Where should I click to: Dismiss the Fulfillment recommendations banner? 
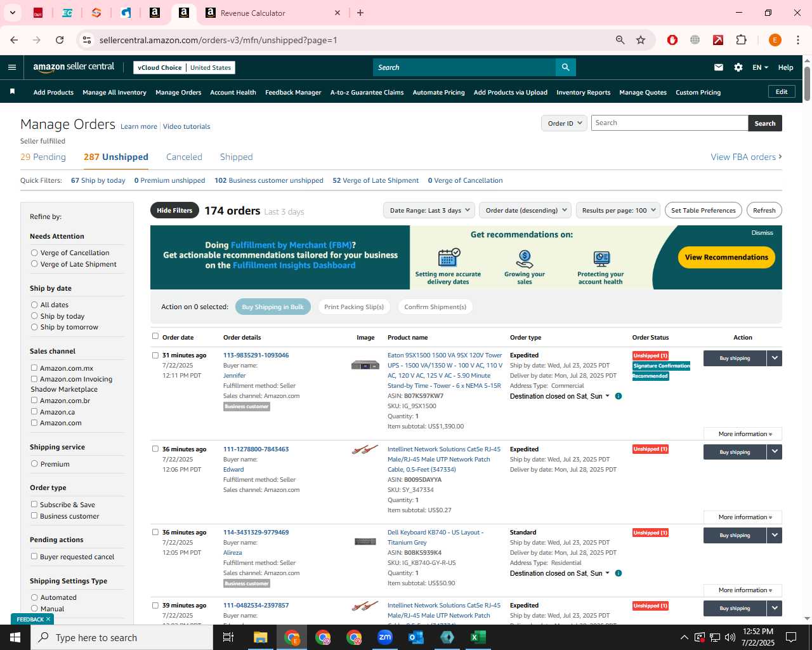coord(762,233)
